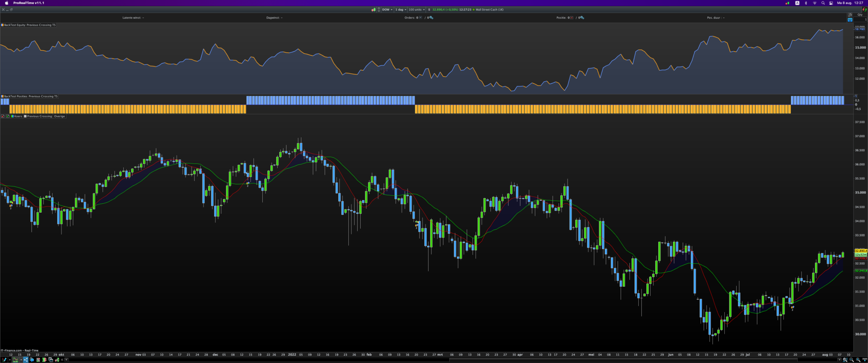Toggle the BackTest Equity panel marker
868x363 pixels.
tap(2, 25)
